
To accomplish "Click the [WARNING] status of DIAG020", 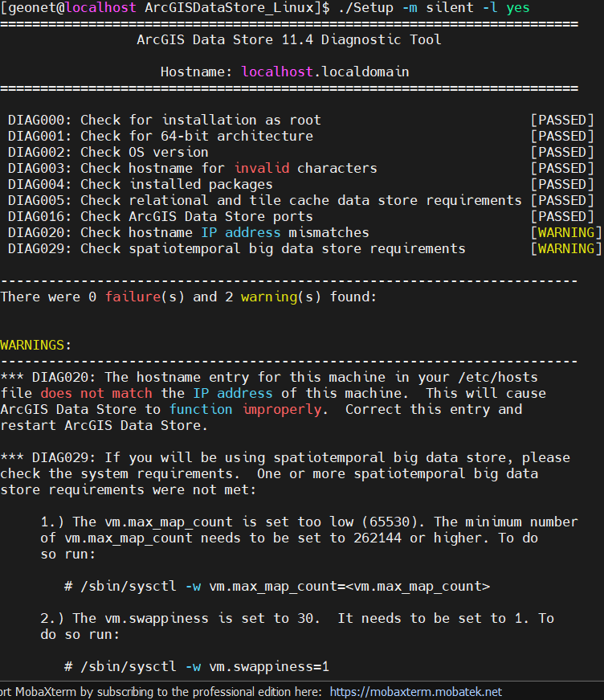I will (x=566, y=232).
